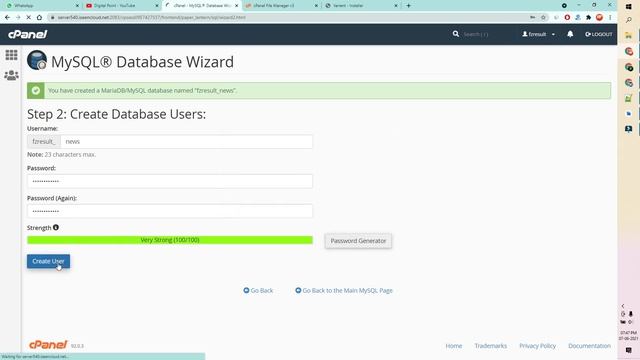Switch to the Digital Point YouTube tab

120,6
